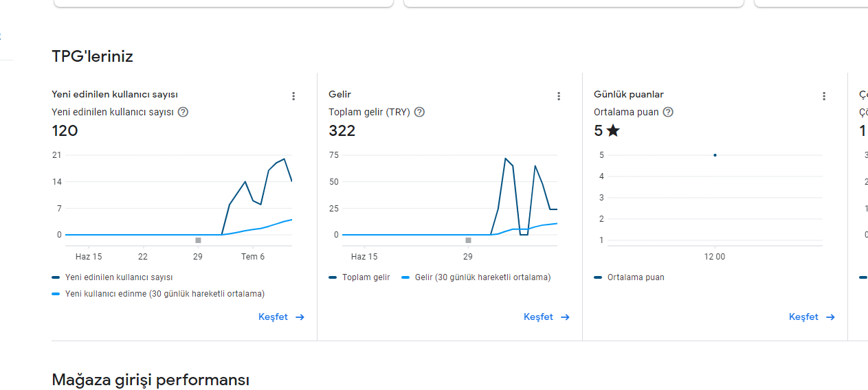
Task: Click the arrow beside Keşfet on the Gelir card
Action: coord(565,317)
